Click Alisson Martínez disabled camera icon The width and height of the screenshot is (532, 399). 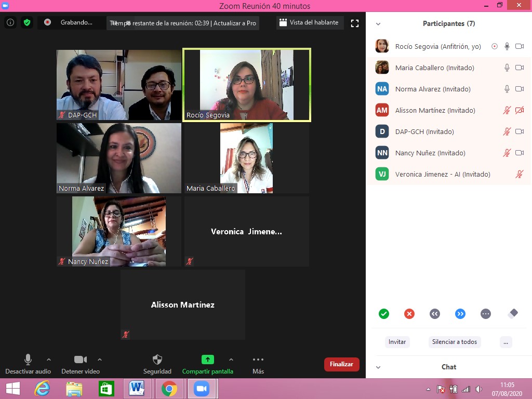(520, 110)
